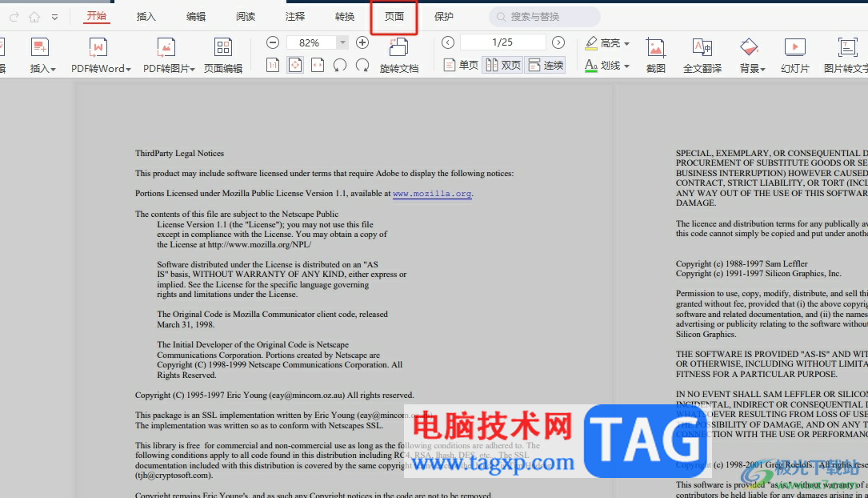Go to next page arrow

point(558,42)
